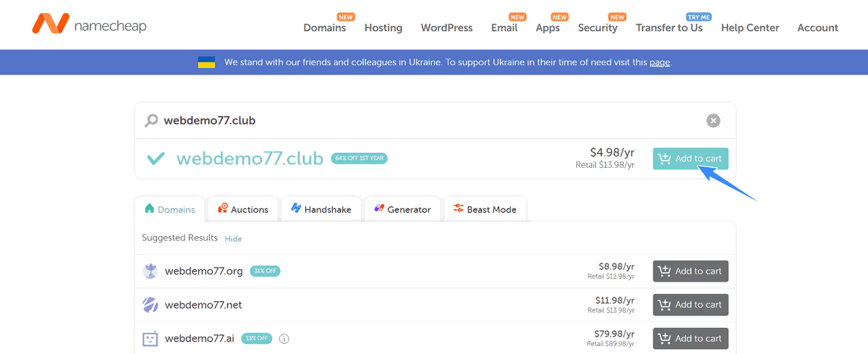Open Transfer to Us menu
Screen dimensions: 868x354
pos(669,28)
